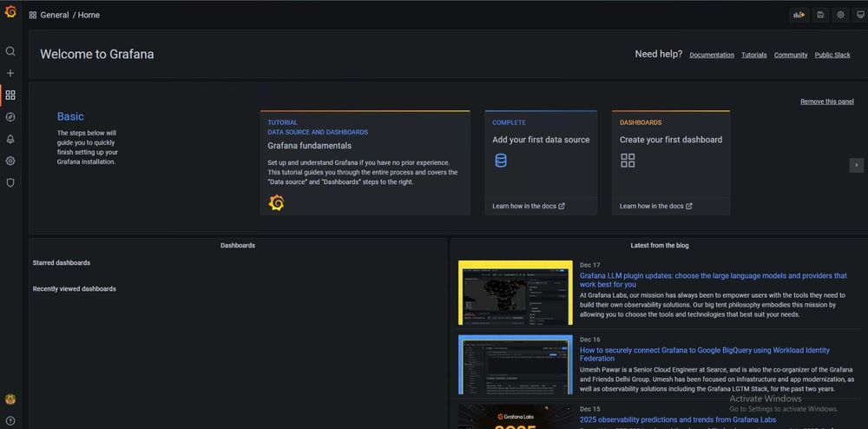Click the Dec 17 blog date

point(589,265)
